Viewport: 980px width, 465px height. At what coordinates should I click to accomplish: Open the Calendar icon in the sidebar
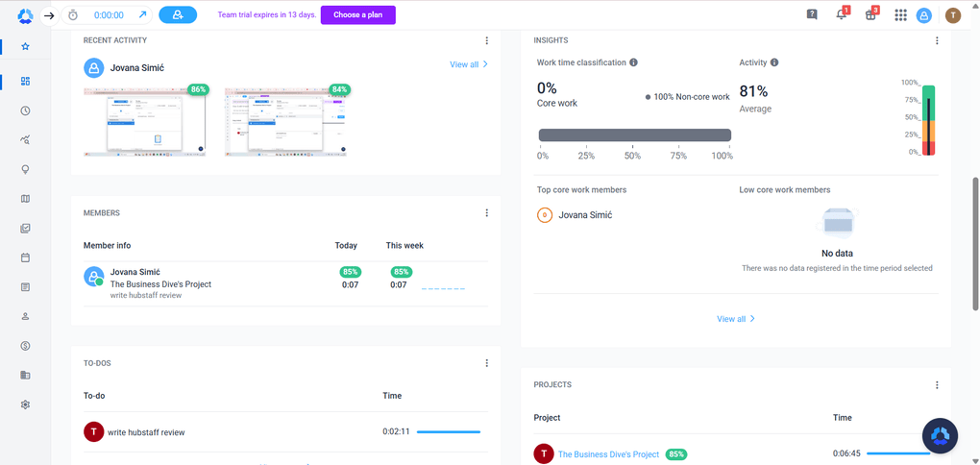pos(25,257)
